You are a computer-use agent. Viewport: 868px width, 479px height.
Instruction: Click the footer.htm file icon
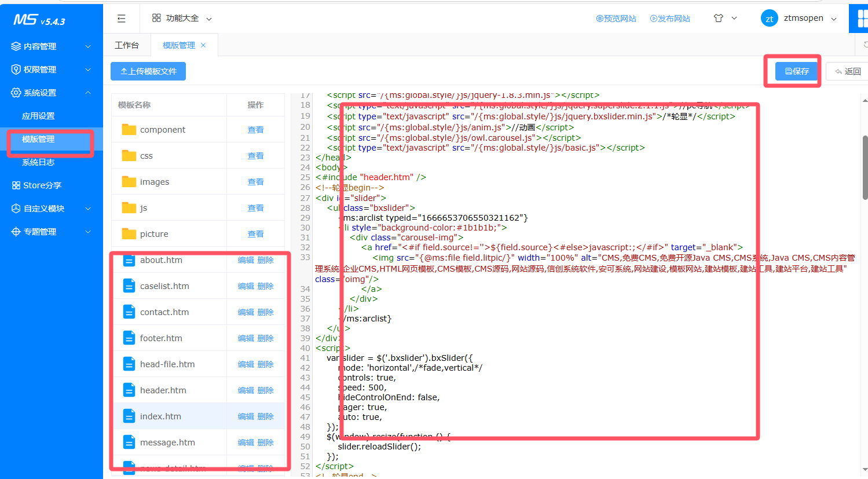point(129,338)
